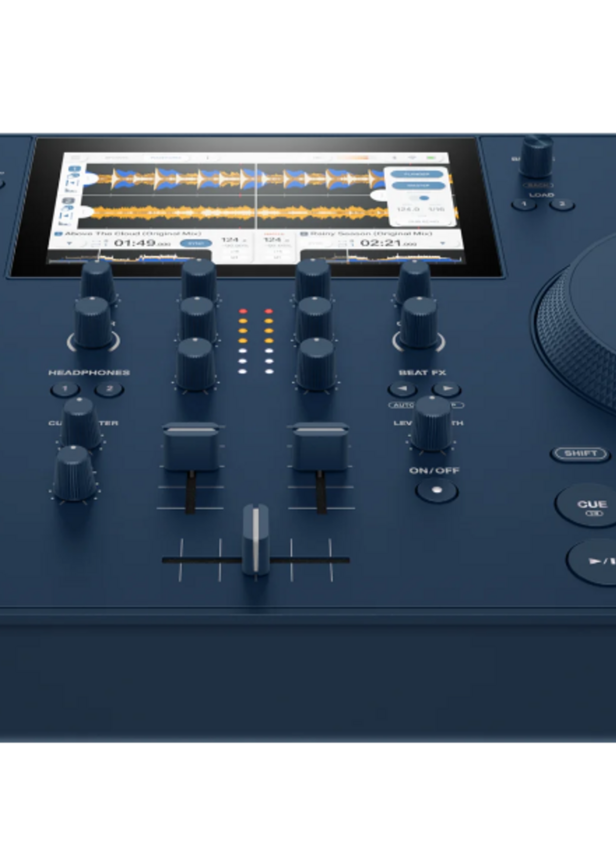Switch to the tab left of WAVEFORM
Viewport: 616px width, 863px height.
tap(117, 157)
